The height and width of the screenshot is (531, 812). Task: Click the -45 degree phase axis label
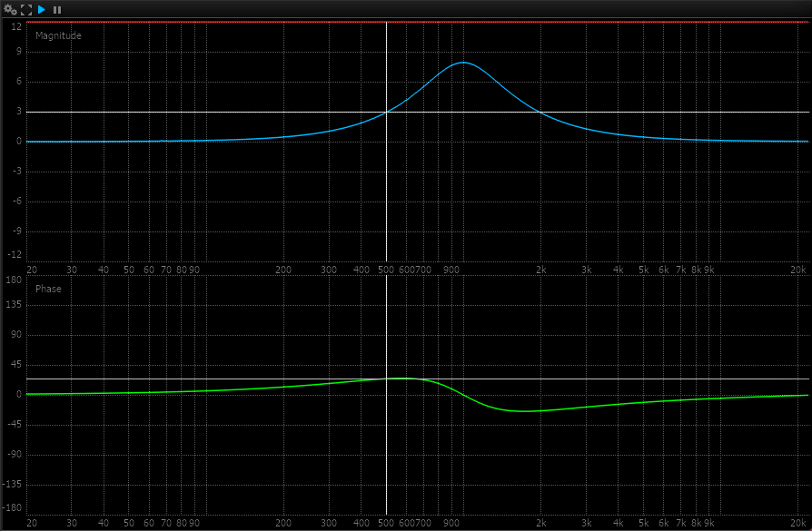14,425
